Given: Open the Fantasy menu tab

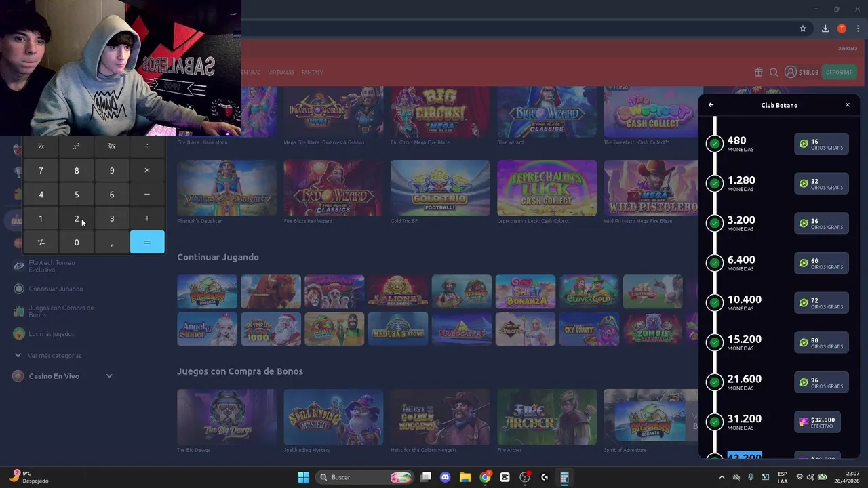Looking at the screenshot, I should click(313, 72).
